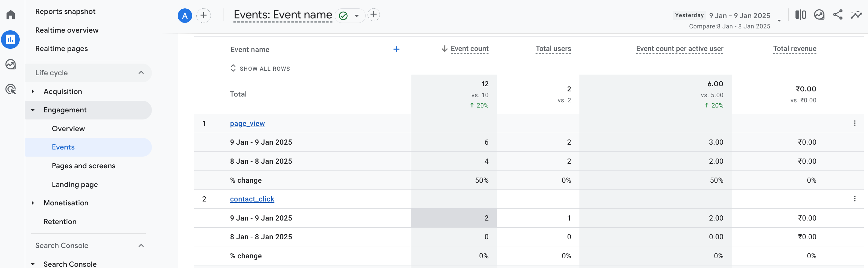The height and width of the screenshot is (268, 868).
Task: Add a filter with the plus after the title
Action: click(373, 15)
